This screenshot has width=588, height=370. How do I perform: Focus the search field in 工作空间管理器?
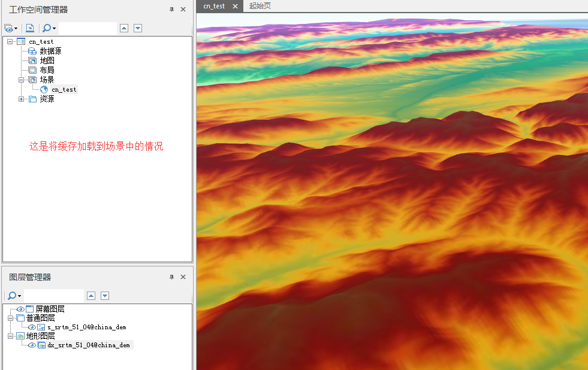click(x=88, y=28)
